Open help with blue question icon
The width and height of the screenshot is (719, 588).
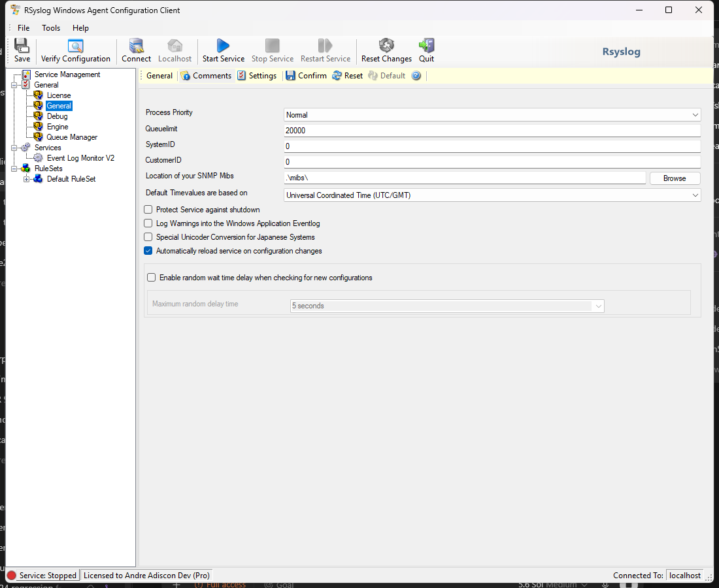[x=416, y=76]
